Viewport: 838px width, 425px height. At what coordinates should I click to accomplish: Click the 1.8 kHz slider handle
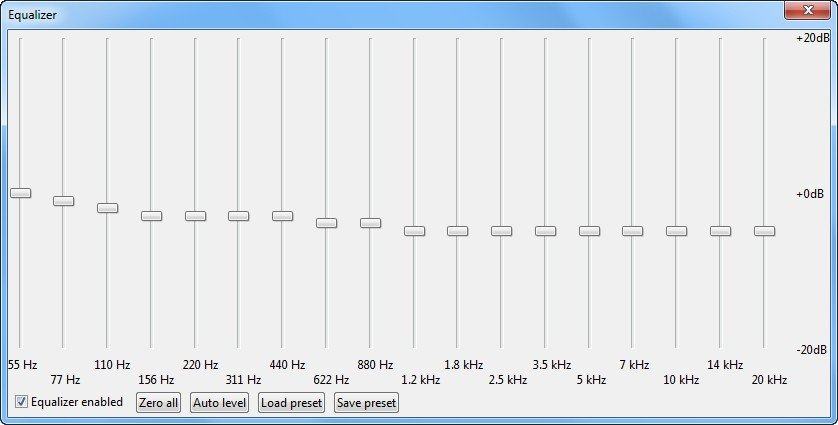457,230
